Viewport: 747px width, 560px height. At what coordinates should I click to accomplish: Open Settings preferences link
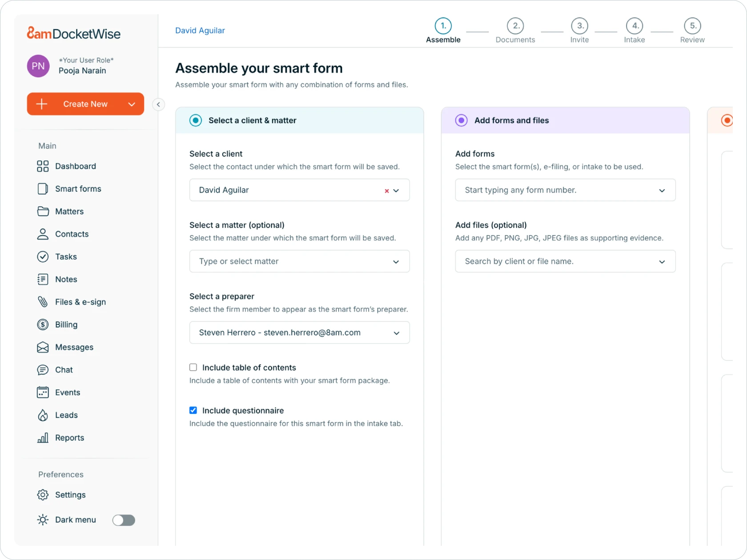click(x=70, y=495)
